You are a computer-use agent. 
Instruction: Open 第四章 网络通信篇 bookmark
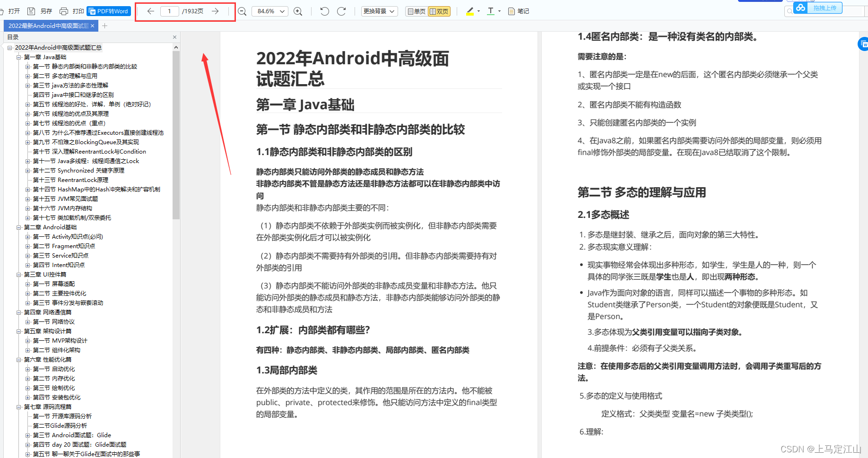click(48, 312)
